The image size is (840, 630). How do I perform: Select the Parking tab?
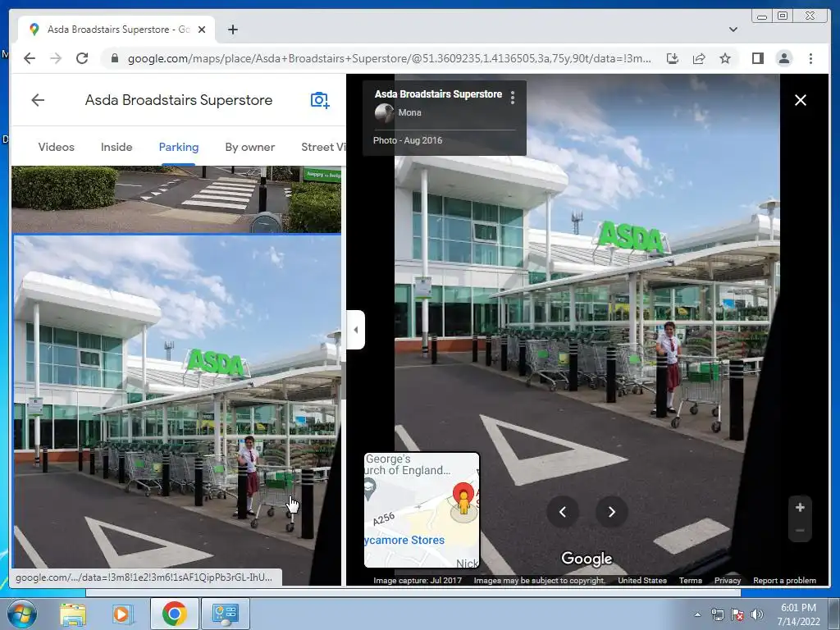pyautogui.click(x=178, y=147)
